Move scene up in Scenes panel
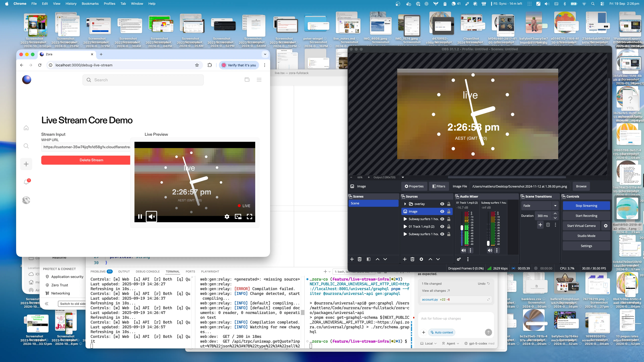The height and width of the screenshot is (362, 644). click(377, 259)
